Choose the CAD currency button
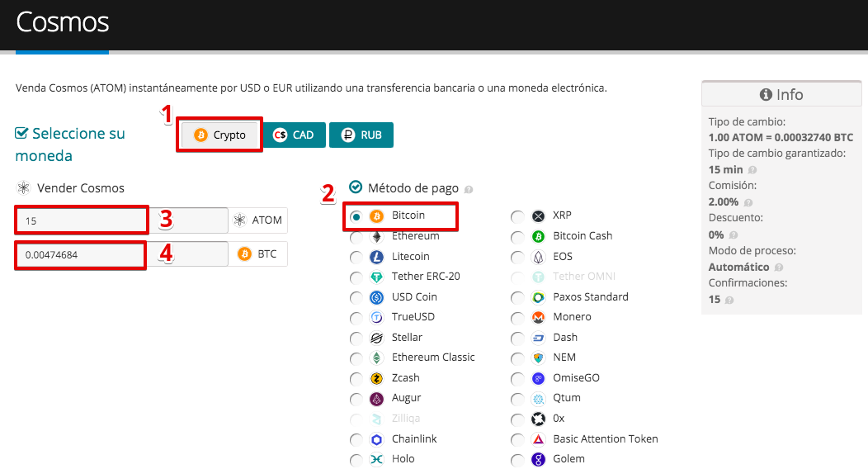 click(x=295, y=135)
